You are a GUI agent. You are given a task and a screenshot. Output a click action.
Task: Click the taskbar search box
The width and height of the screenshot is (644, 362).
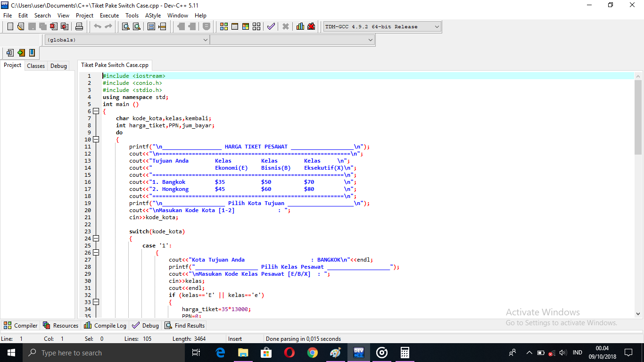tap(104, 353)
